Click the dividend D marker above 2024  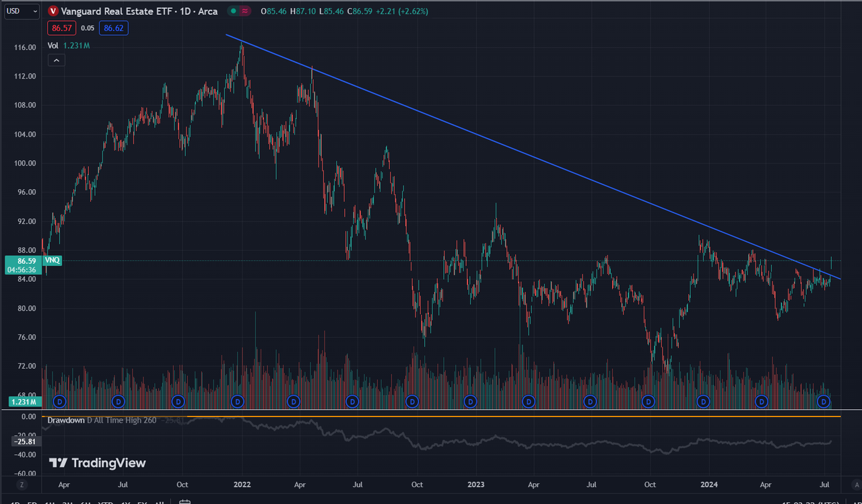703,401
